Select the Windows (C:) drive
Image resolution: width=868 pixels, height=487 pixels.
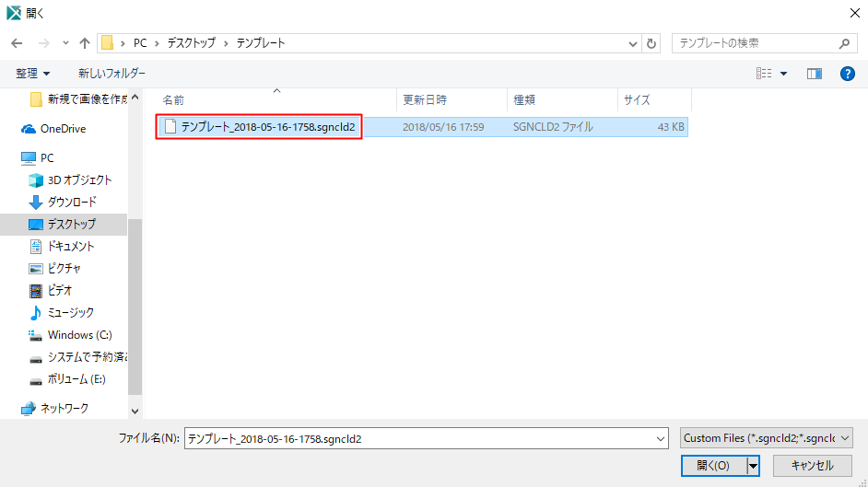[x=70, y=335]
